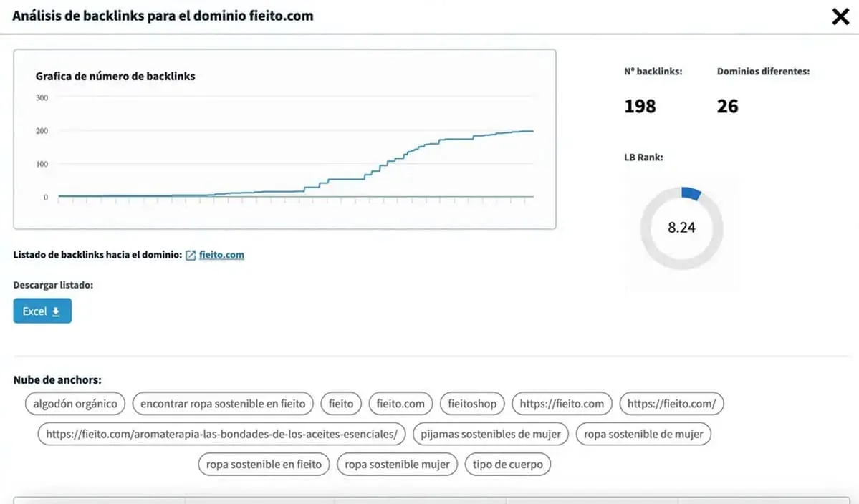Click the 'Descargar listado:' label
Viewport: 859px width, 504px height.
pos(53,285)
